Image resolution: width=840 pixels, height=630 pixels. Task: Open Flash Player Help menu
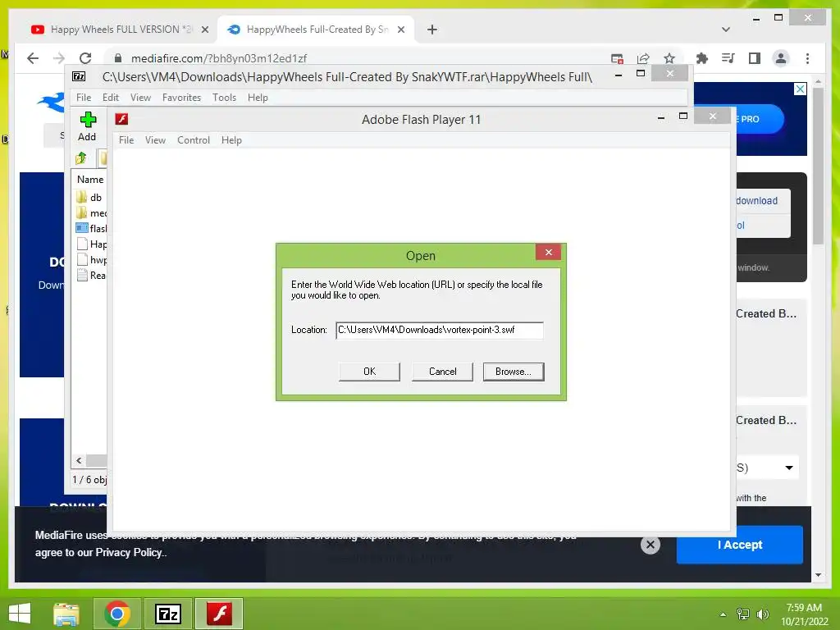(231, 139)
